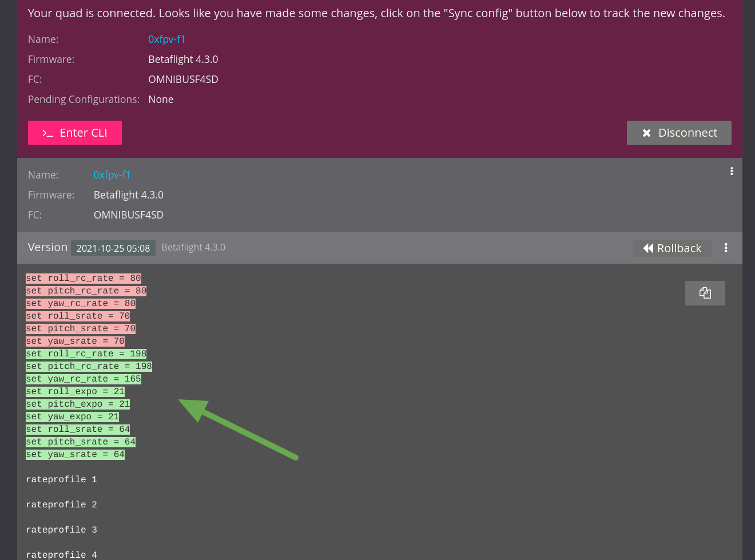Select added line set roll_rc_rate = 198

click(86, 354)
